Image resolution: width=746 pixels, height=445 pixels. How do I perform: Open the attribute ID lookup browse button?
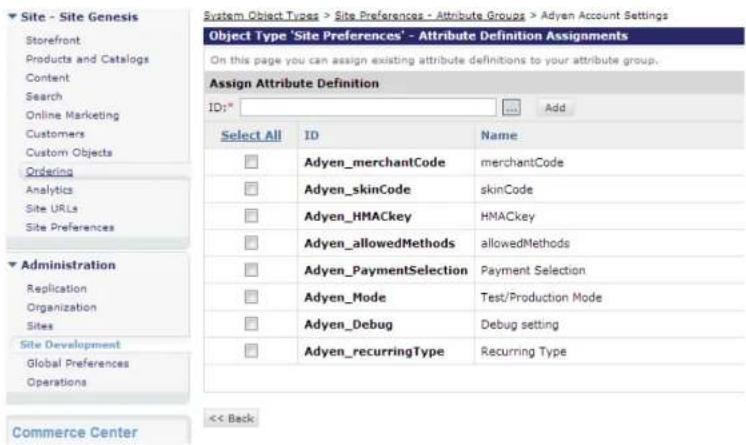(x=511, y=108)
